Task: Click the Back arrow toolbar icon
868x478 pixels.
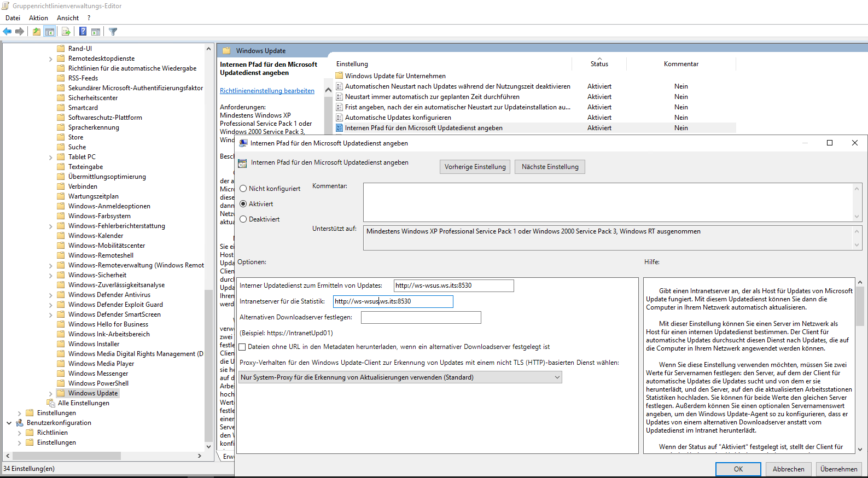Action: coord(7,32)
